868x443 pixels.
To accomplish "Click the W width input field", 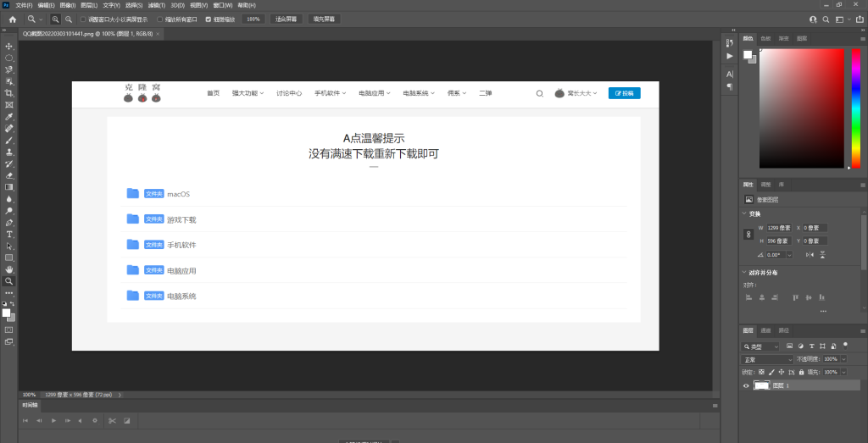I will click(780, 228).
